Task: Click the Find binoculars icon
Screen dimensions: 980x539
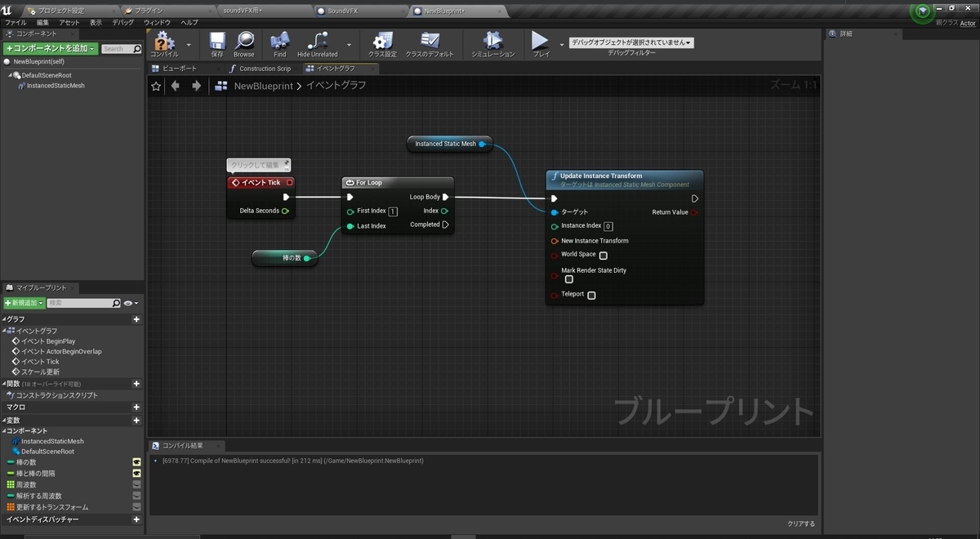Action: pyautogui.click(x=280, y=41)
